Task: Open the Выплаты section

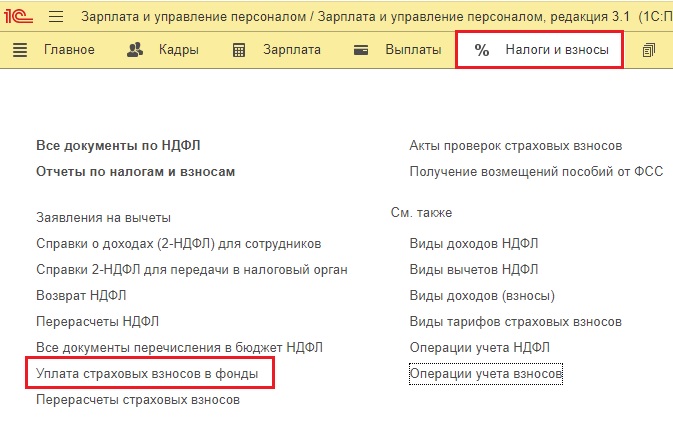Action: coord(413,50)
